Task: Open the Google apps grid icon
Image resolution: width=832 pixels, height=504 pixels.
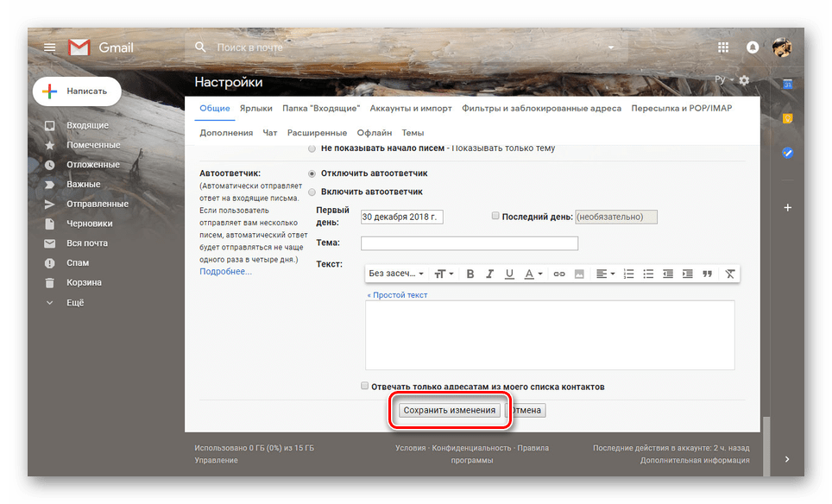Action: coord(723,47)
